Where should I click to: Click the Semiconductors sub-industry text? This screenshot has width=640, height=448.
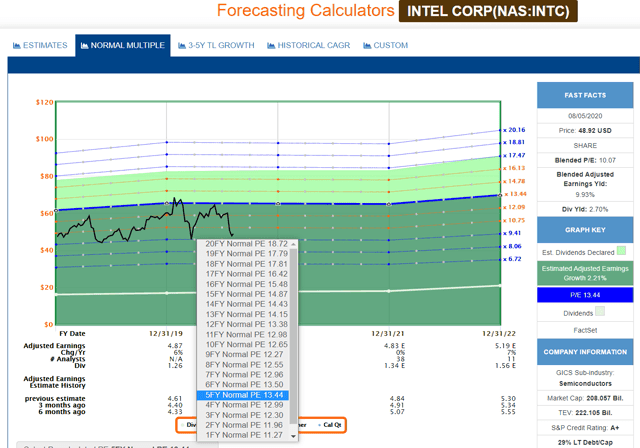point(585,384)
